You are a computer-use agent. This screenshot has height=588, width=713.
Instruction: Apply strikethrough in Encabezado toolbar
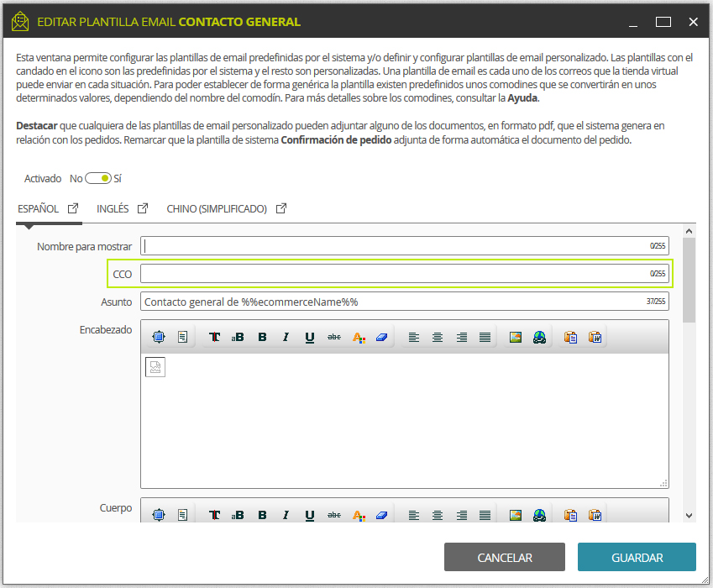333,337
